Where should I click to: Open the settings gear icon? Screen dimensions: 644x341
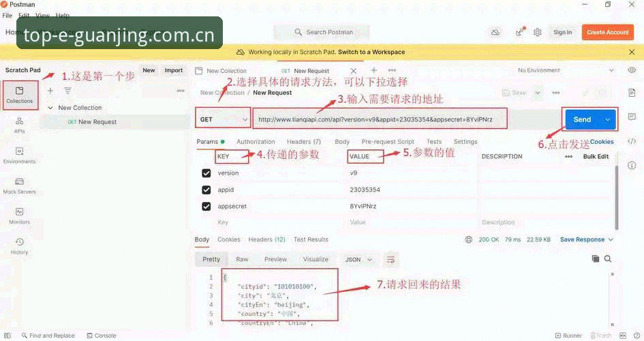(537, 32)
